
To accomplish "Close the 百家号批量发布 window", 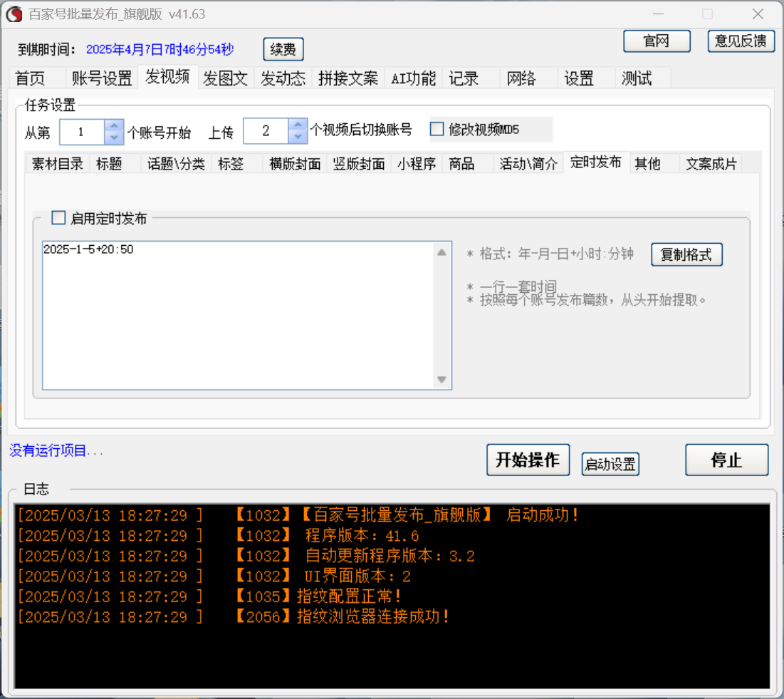I will 758,14.
